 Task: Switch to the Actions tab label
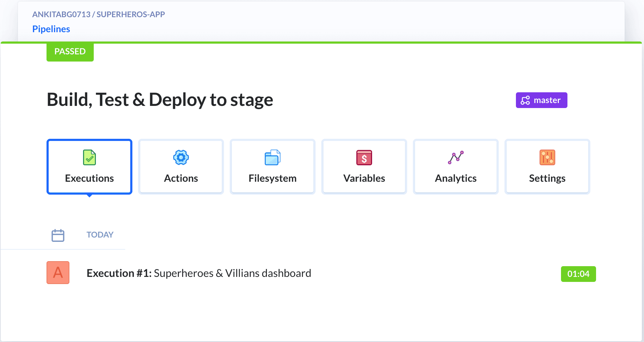coord(181,178)
